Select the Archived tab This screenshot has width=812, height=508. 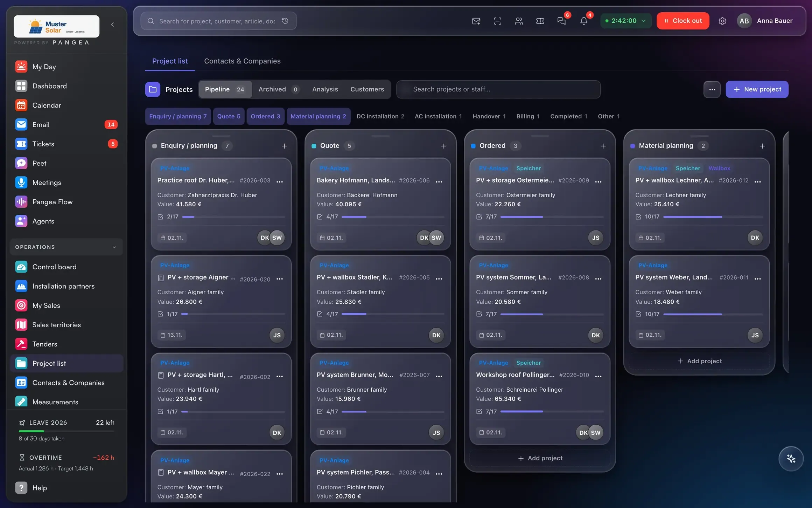click(x=279, y=89)
